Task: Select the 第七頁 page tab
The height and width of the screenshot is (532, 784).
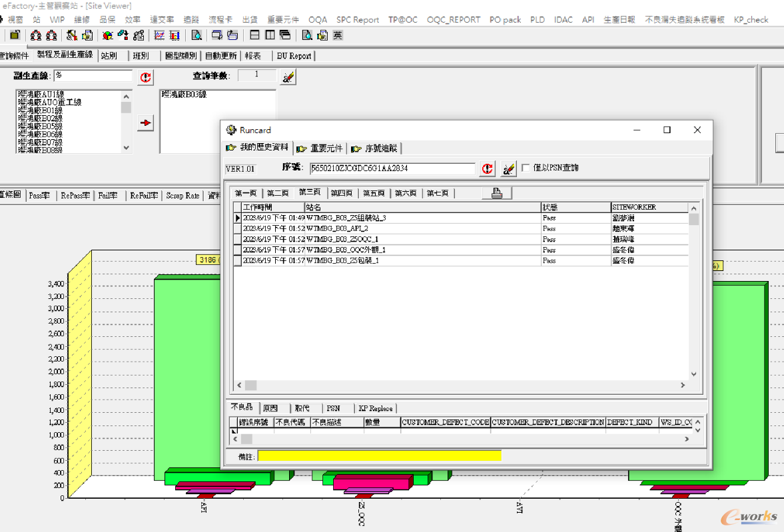Action: (438, 193)
